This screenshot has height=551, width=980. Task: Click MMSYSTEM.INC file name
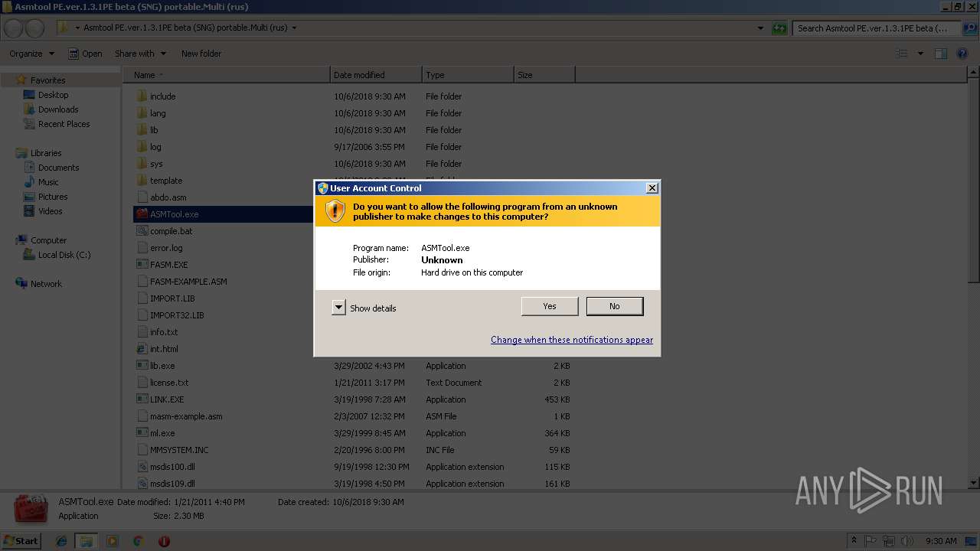(179, 450)
